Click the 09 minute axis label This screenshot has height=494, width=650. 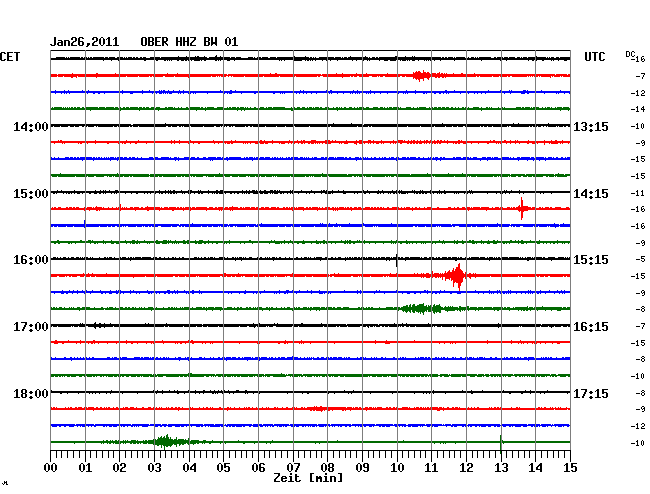coord(362,468)
